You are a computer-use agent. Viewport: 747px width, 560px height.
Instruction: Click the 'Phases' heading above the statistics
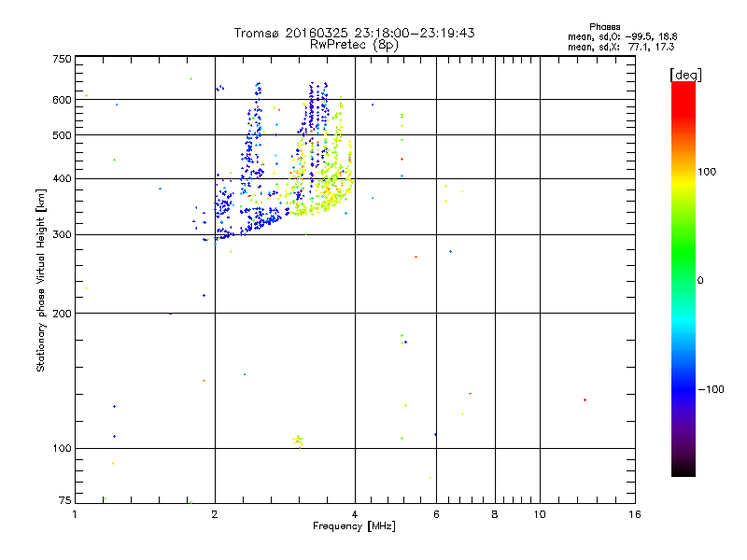[x=604, y=27]
